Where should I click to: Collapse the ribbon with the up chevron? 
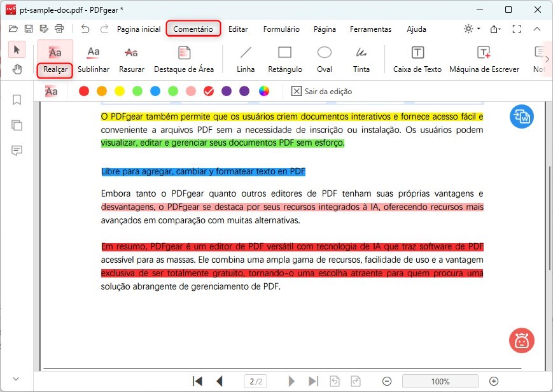tap(537, 29)
